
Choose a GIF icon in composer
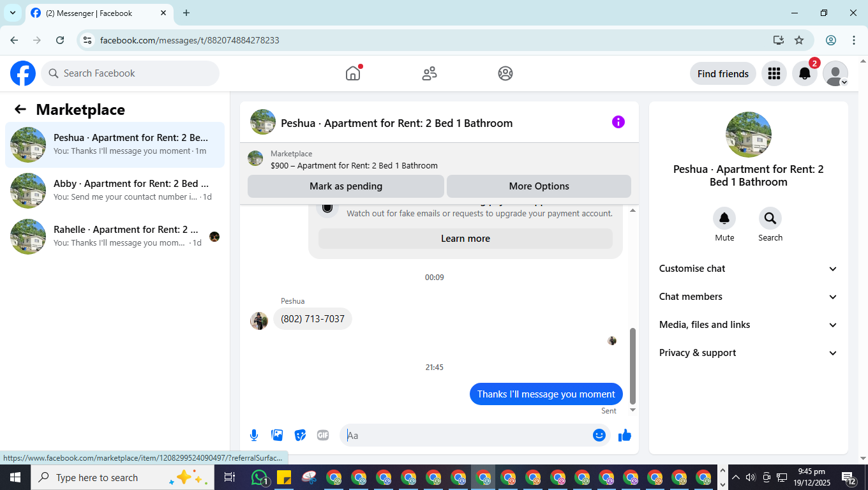pos(323,435)
